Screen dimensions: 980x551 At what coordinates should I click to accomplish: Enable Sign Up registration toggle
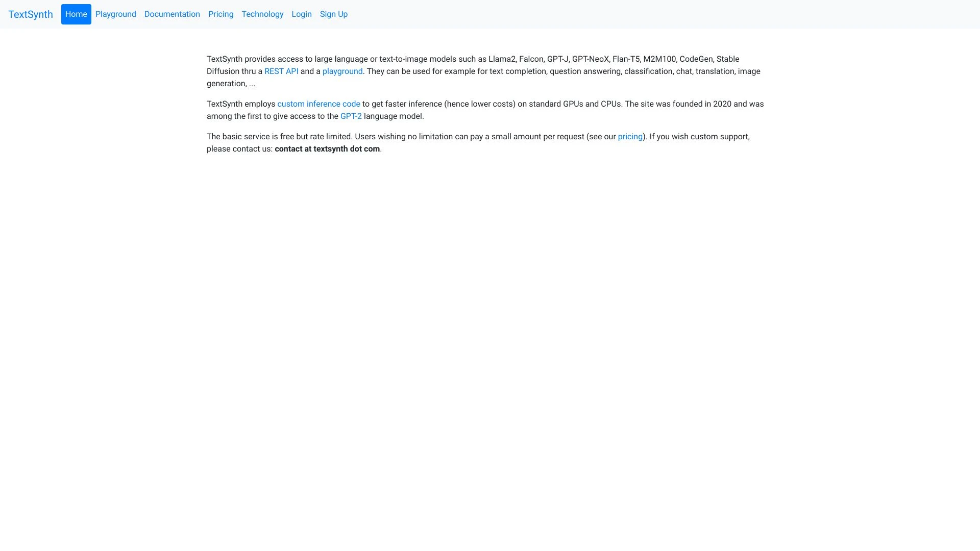333,13
